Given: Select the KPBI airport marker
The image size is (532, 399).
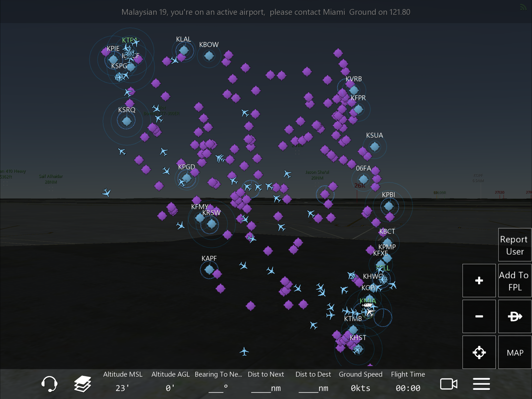Looking at the screenshot, I should click(x=389, y=206).
